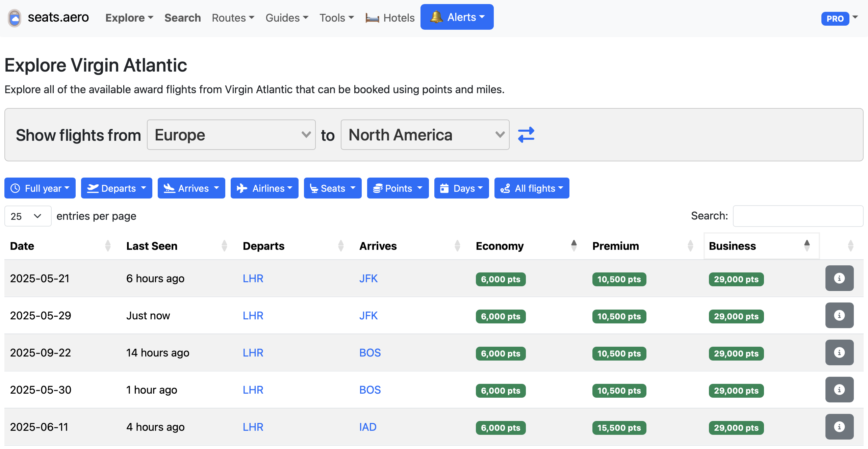Click LHR link in the 2025-05-21 row
868x449 pixels.
pos(253,278)
